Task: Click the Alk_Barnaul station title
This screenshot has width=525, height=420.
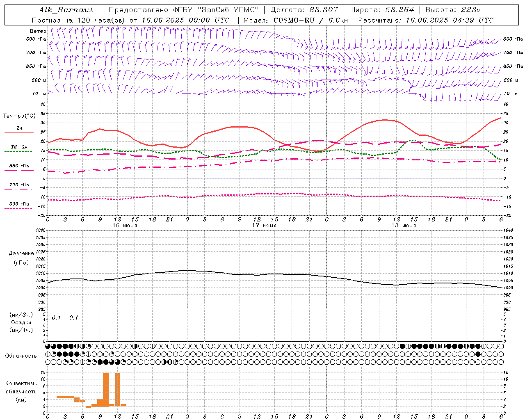Action: pyautogui.click(x=66, y=10)
